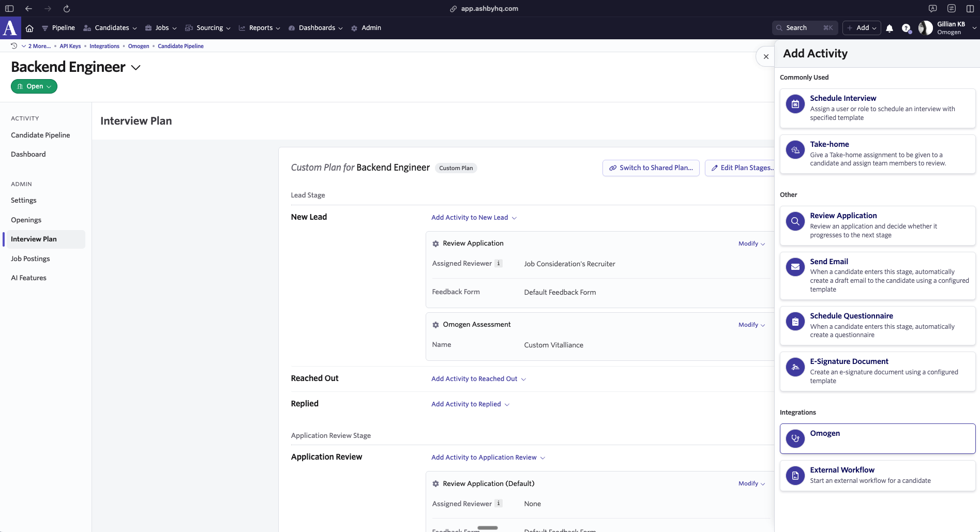Viewport: 980px width, 532px height.
Task: Open the Candidates menu
Action: tap(111, 28)
